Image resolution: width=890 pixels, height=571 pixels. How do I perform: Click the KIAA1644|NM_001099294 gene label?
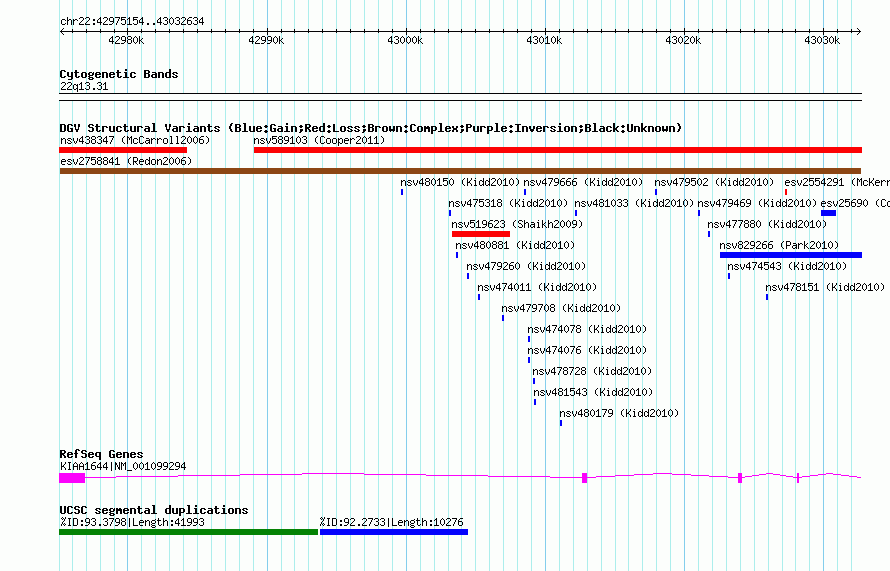click(123, 466)
